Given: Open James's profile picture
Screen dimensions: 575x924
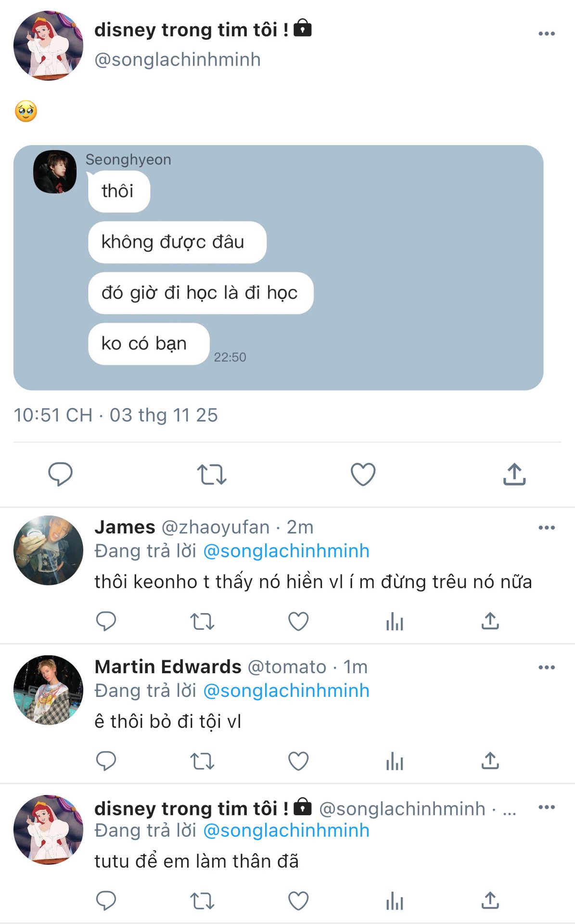Looking at the screenshot, I should click(x=48, y=550).
